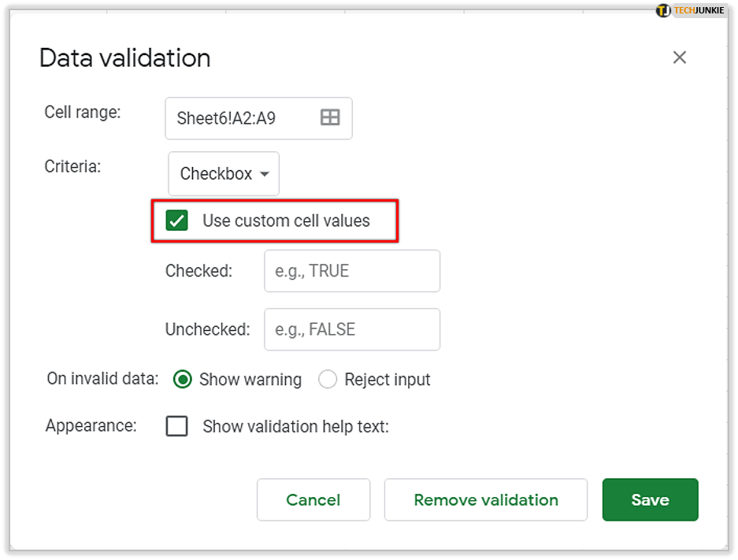Click the Unchecked label text
This screenshot has height=560, width=738.
207,329
